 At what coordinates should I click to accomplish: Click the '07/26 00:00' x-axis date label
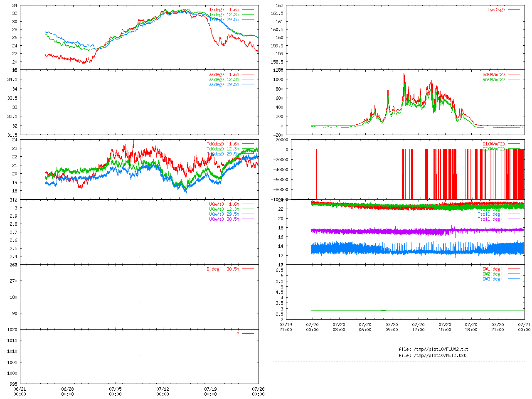tap(258, 392)
